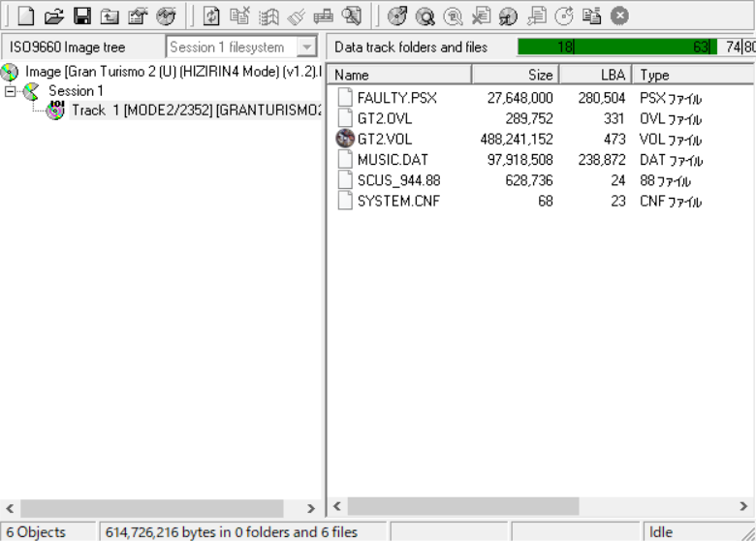Image resolution: width=756 pixels, height=541 pixels.
Task: Click the 6 Objects status bar entry
Action: pyautogui.click(x=36, y=532)
